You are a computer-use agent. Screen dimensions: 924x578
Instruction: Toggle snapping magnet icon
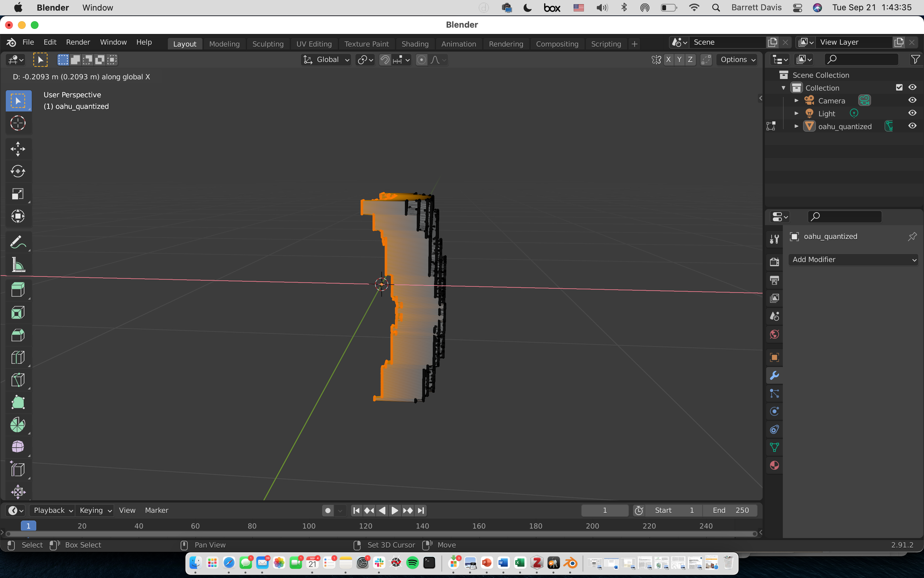click(x=385, y=60)
